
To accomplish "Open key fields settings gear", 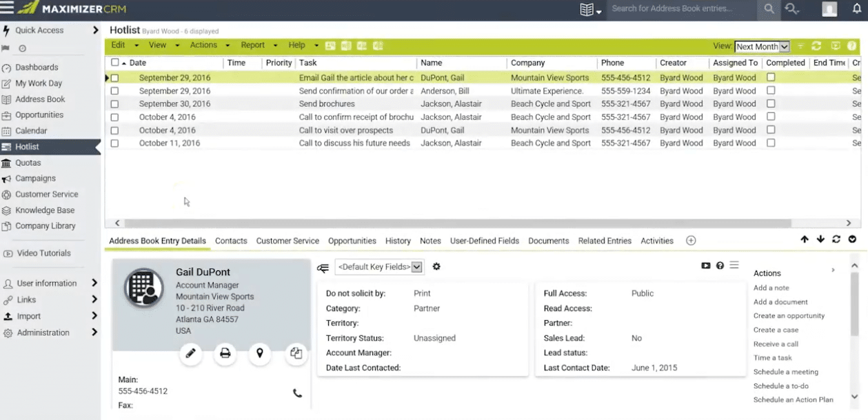I will pos(436,267).
